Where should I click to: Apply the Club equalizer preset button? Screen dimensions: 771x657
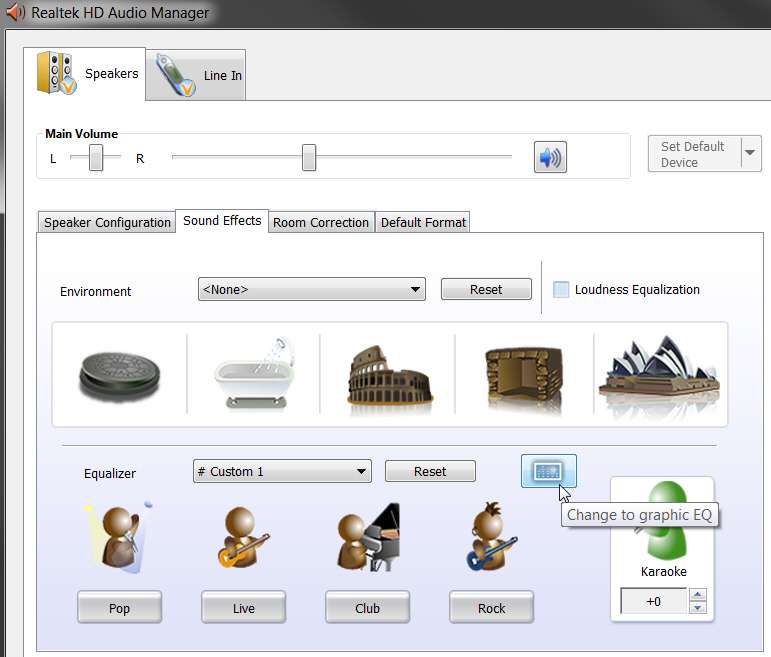tap(367, 608)
